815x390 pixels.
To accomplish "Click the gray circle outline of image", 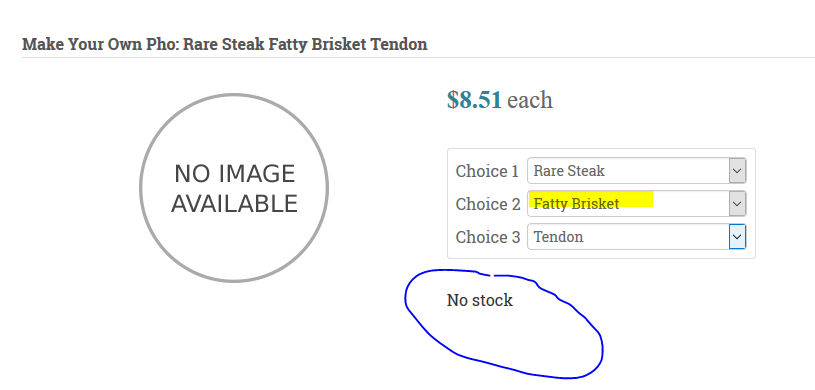I will click(234, 95).
